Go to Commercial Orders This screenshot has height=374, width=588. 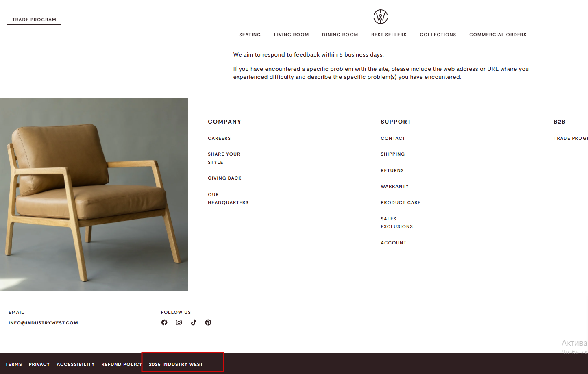[x=498, y=35]
